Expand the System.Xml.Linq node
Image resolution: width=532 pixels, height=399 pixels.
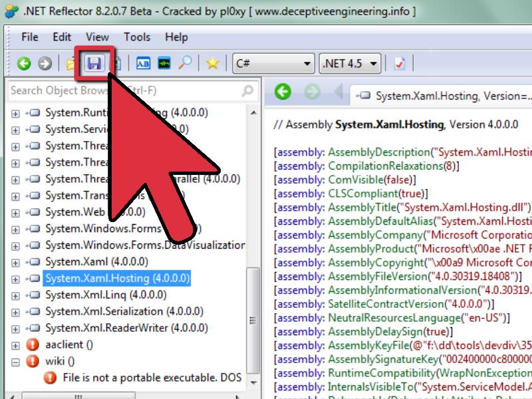coord(15,296)
